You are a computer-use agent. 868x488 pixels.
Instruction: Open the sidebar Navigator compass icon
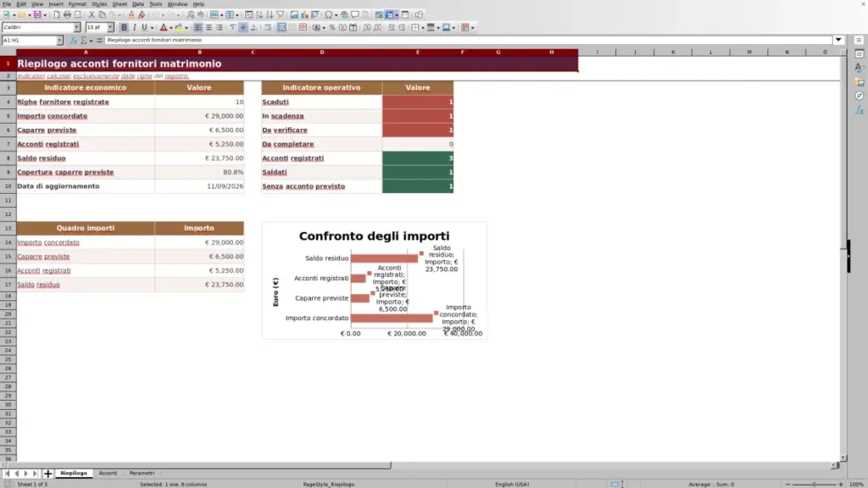coord(860,96)
